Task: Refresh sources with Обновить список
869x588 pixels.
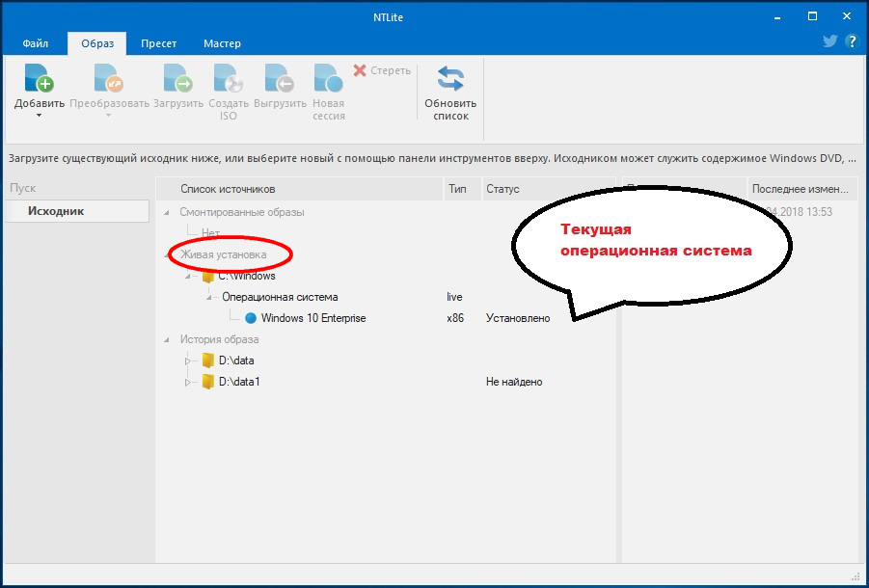Action: 450,93
